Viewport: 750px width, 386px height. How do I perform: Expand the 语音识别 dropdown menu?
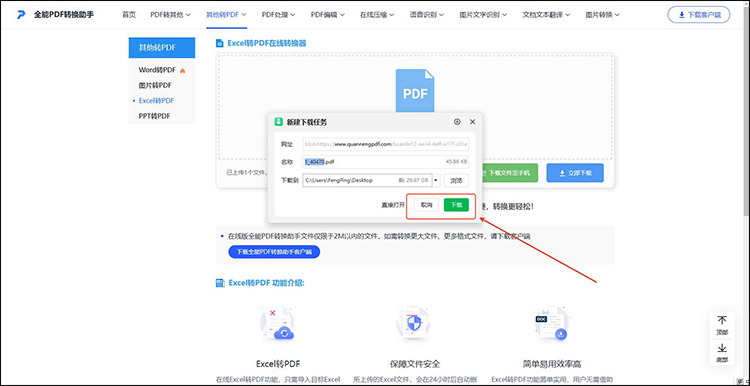coord(427,15)
